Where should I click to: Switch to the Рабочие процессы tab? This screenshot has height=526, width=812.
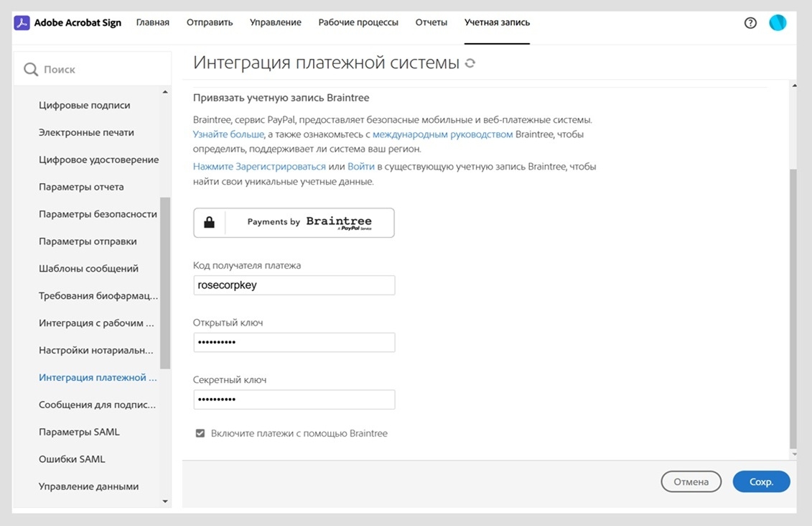click(358, 22)
